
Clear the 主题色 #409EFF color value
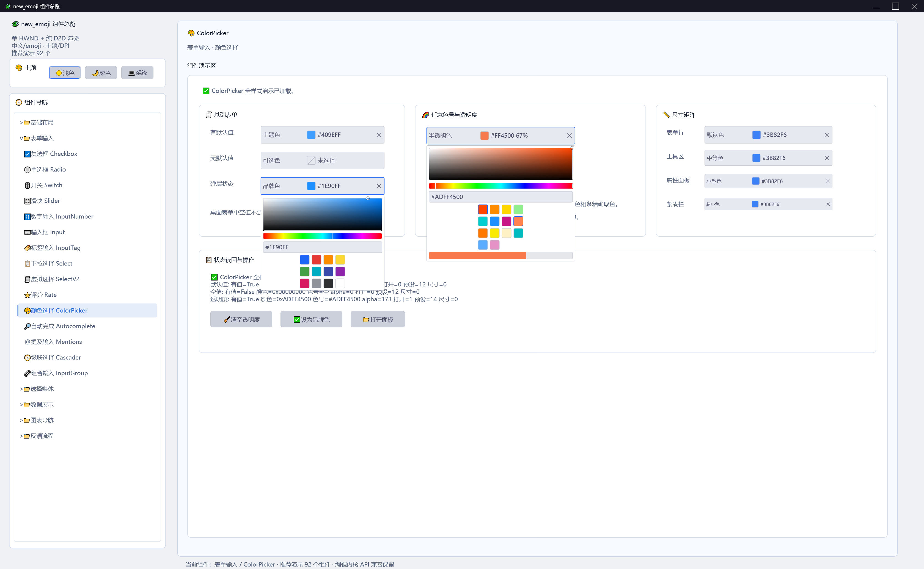pyautogui.click(x=379, y=135)
